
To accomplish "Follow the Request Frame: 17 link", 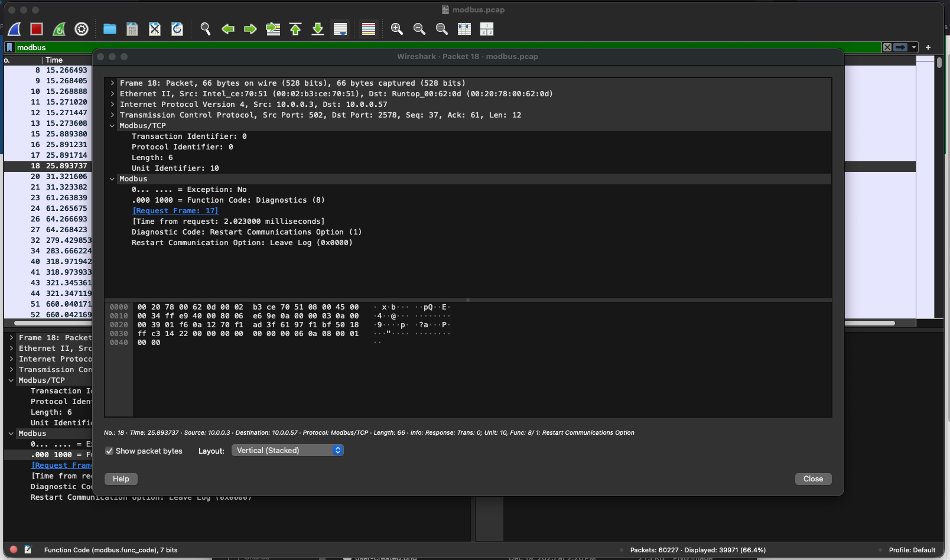I will [x=175, y=210].
